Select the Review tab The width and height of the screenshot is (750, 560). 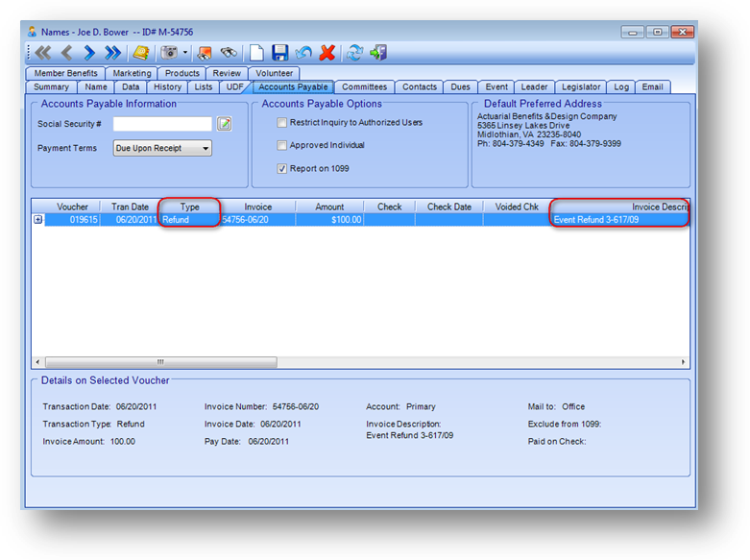point(227,73)
